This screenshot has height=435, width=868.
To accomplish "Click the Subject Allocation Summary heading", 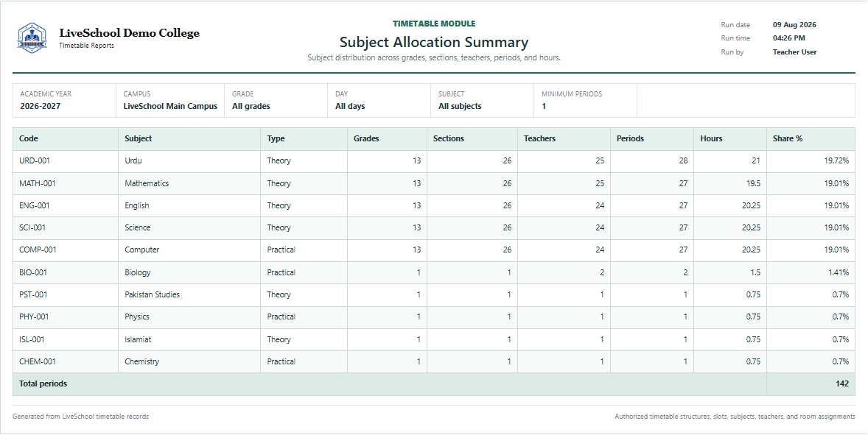I will coord(434,43).
